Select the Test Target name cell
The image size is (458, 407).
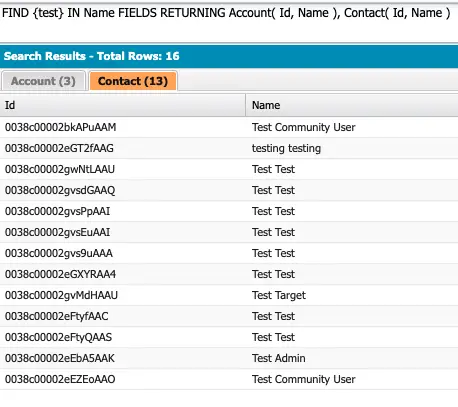[x=352, y=295]
